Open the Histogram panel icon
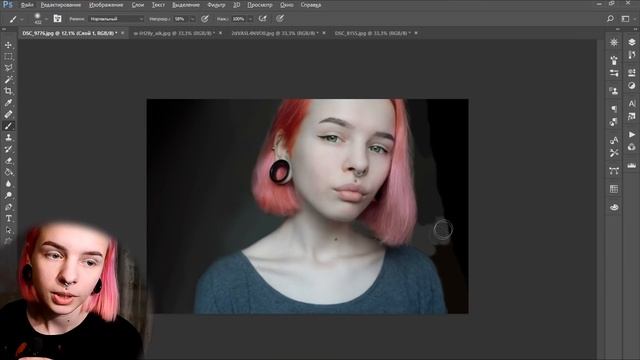The height and width of the screenshot is (360, 640). coord(632,165)
